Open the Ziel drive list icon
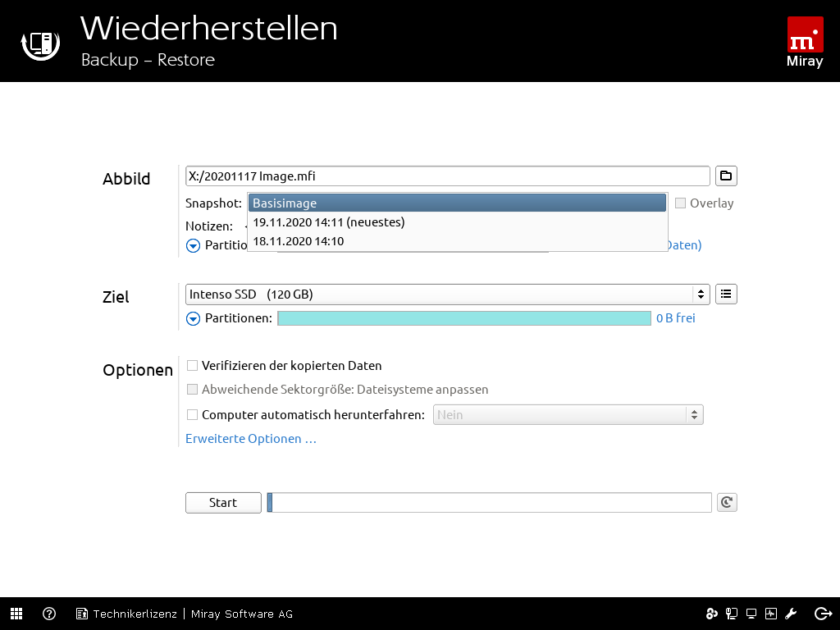 726,294
